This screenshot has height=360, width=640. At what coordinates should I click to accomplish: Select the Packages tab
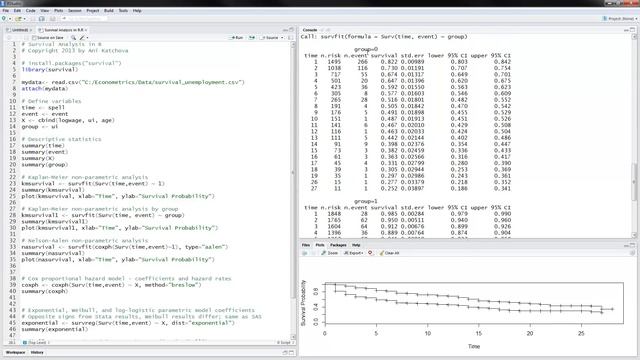(338, 245)
